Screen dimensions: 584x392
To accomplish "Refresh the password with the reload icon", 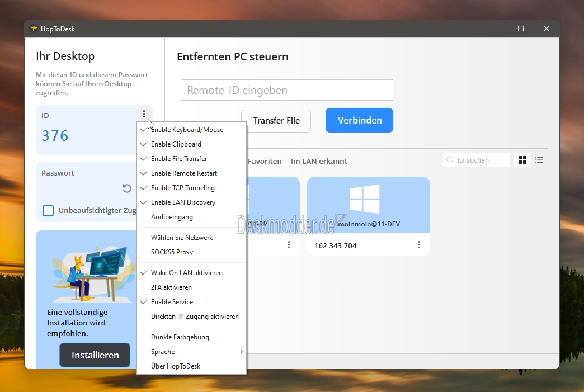I will tap(127, 188).
